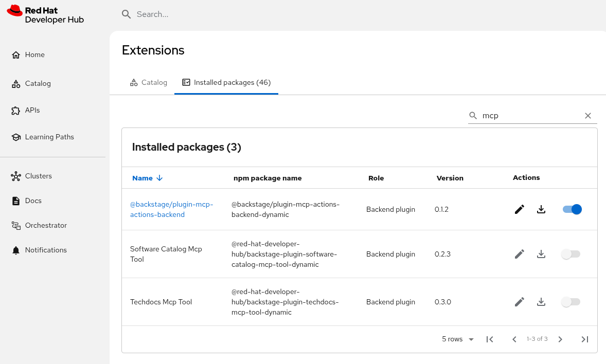This screenshot has width=606, height=364.
Task: Select the Installed packages tab
Action: 226,82
